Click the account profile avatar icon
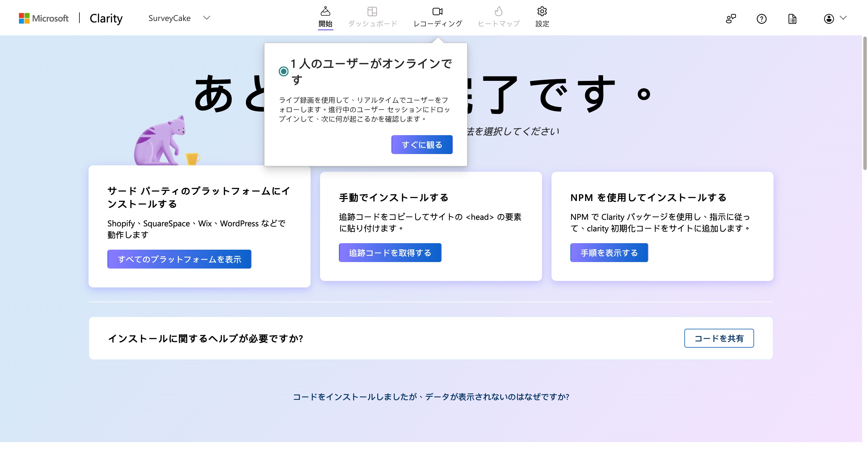This screenshot has height=471, width=868. tap(828, 19)
